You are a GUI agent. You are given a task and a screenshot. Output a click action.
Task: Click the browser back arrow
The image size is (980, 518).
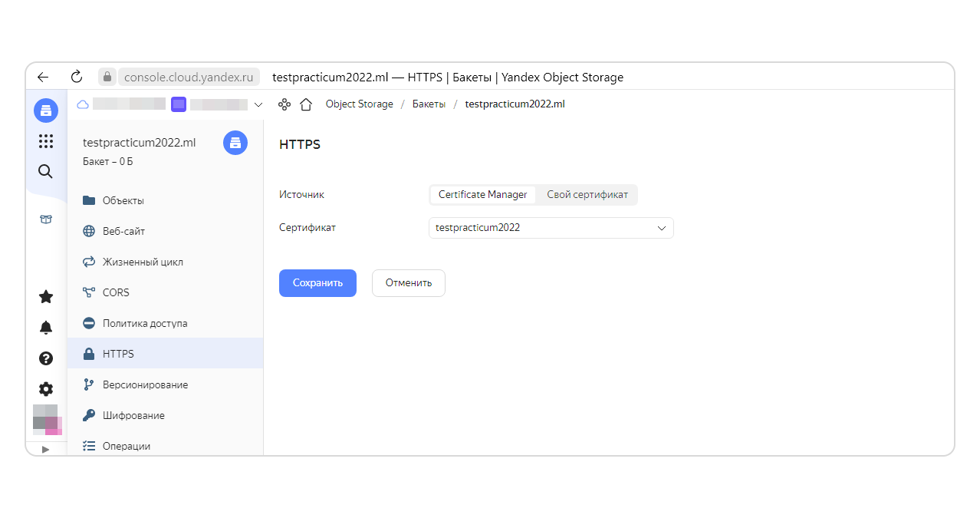coord(43,77)
